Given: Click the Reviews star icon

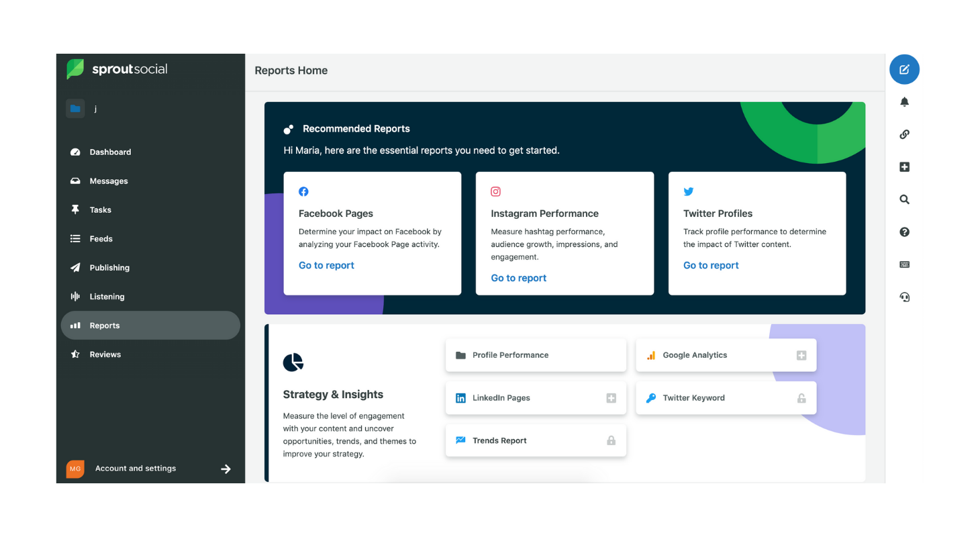Looking at the screenshot, I should [75, 354].
